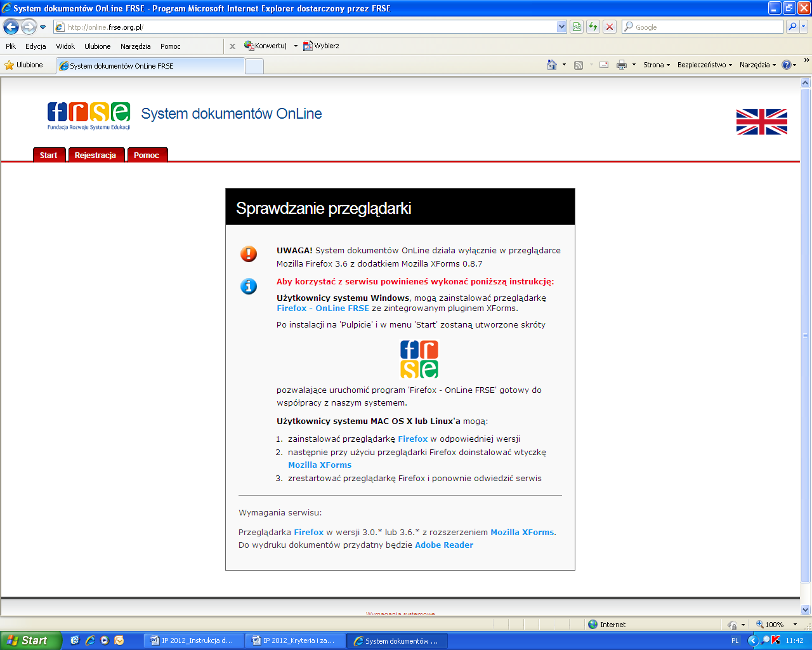Click the Home page icon
This screenshot has height=650, width=812.
552,65
